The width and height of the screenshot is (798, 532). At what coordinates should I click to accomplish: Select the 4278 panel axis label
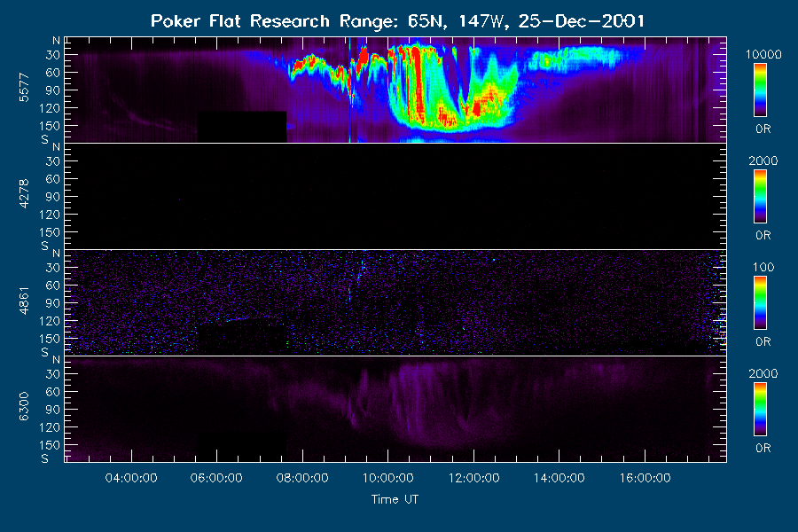pyautogui.click(x=25, y=194)
